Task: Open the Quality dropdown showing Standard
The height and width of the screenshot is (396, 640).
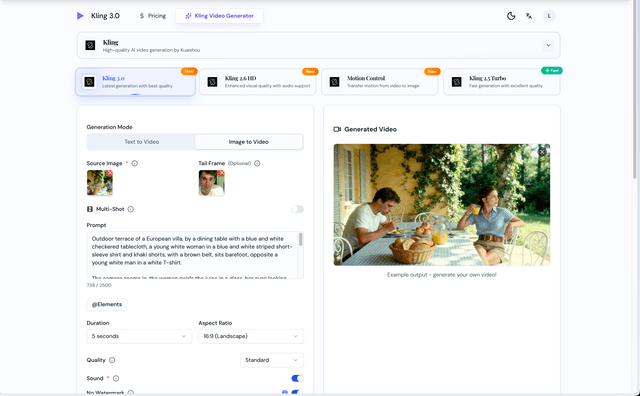Action: point(271,360)
